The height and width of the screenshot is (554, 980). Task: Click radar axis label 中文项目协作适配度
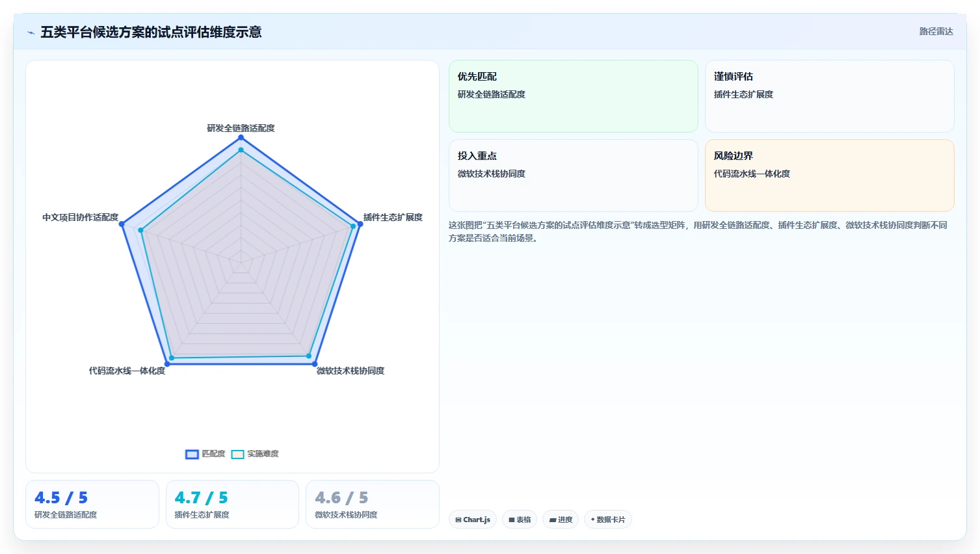pos(81,217)
